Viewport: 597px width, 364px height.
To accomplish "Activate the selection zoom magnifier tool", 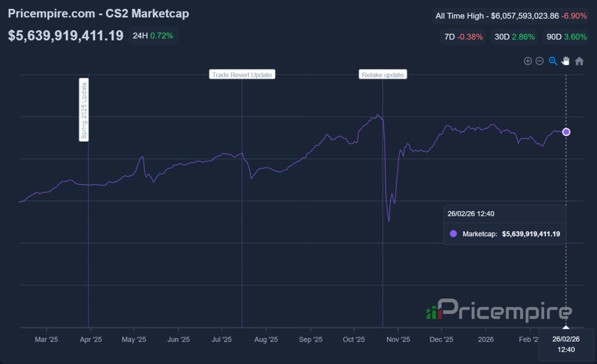I will [x=553, y=61].
